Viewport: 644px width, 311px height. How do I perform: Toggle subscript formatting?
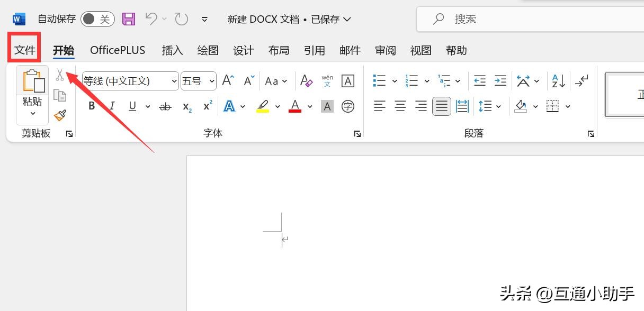[185, 106]
